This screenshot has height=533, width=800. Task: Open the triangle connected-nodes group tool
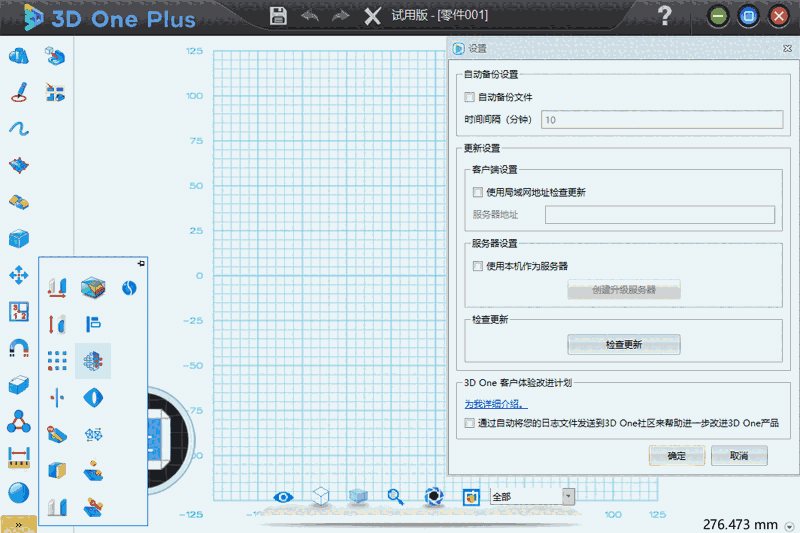(19, 421)
